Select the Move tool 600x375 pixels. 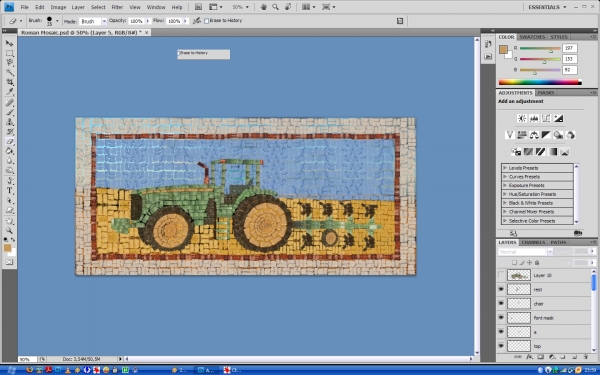click(9, 43)
